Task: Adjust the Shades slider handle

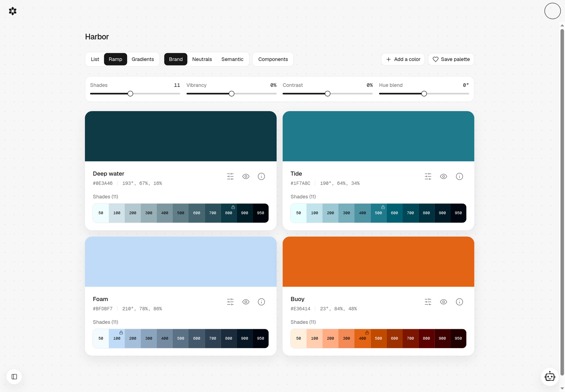Action: 130,94
